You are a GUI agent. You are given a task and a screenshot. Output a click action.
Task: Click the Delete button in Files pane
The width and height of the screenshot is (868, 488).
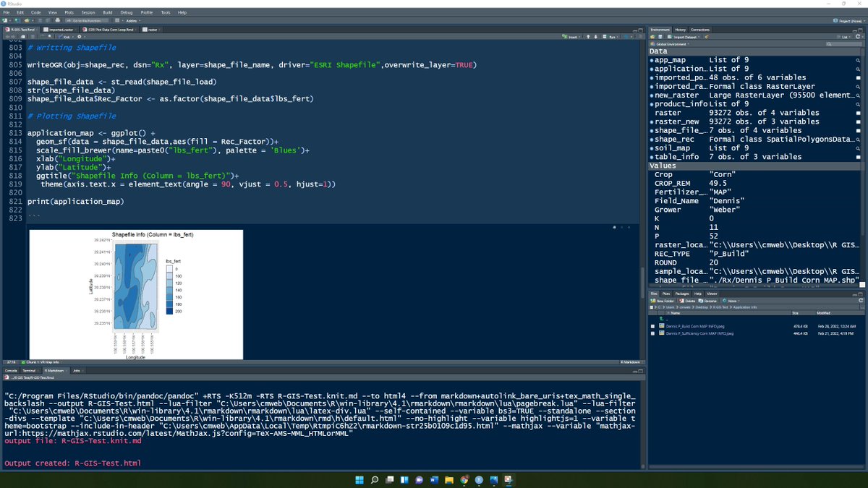point(688,301)
